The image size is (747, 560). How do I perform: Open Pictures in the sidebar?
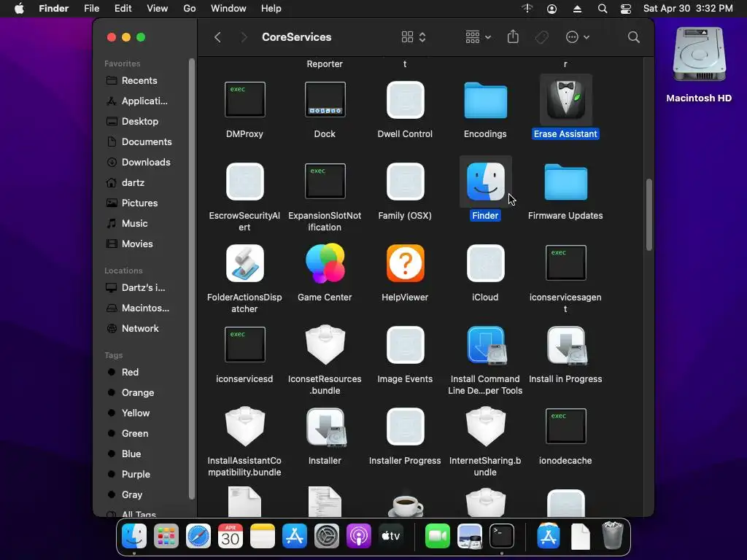coord(139,203)
